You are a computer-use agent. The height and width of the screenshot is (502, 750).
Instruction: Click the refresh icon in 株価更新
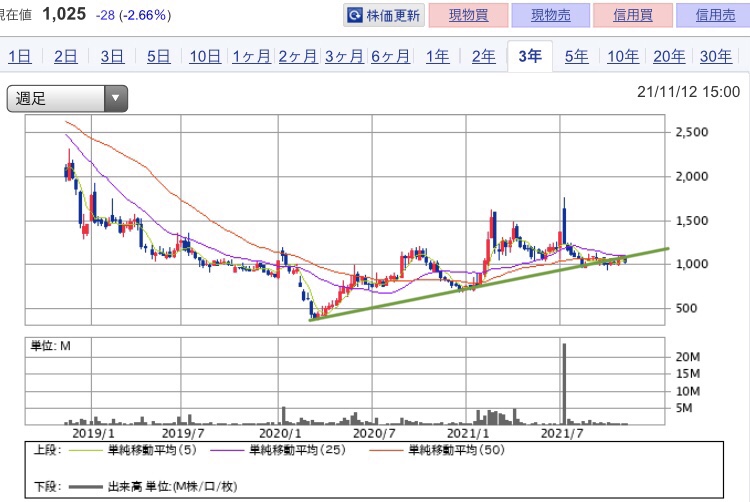[x=355, y=16]
